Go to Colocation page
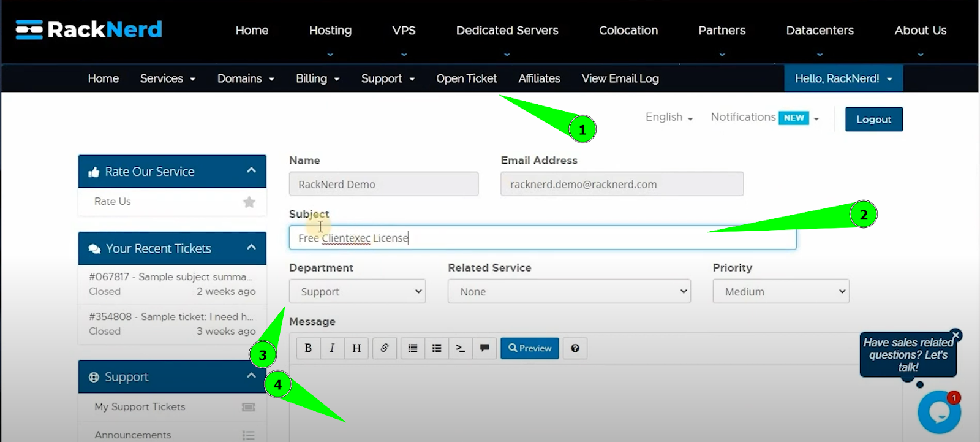This screenshot has width=980, height=442. click(x=628, y=31)
